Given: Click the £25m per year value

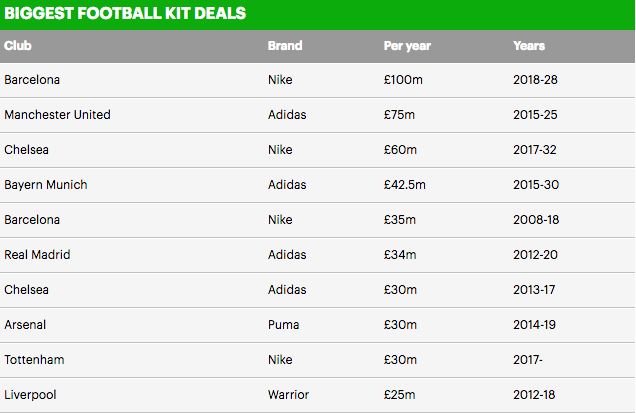Looking at the screenshot, I should [400, 395].
